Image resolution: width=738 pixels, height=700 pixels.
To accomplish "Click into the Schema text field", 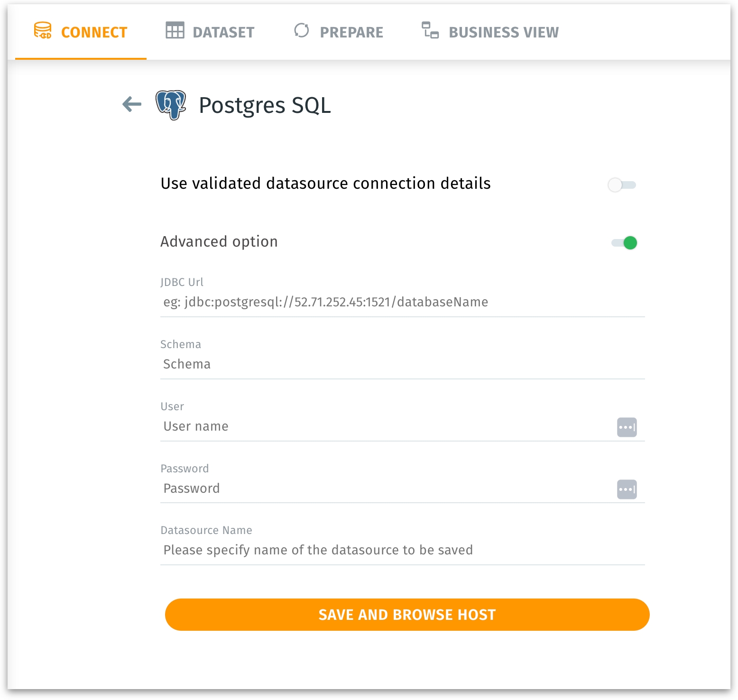I will pos(402,364).
